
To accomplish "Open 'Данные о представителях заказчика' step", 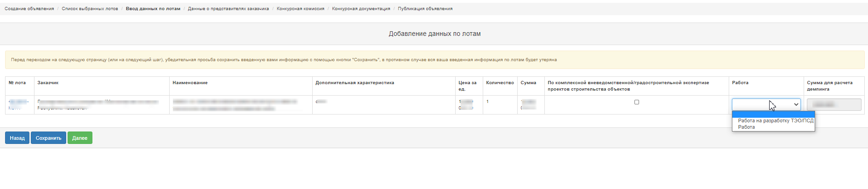I will pyautogui.click(x=228, y=9).
